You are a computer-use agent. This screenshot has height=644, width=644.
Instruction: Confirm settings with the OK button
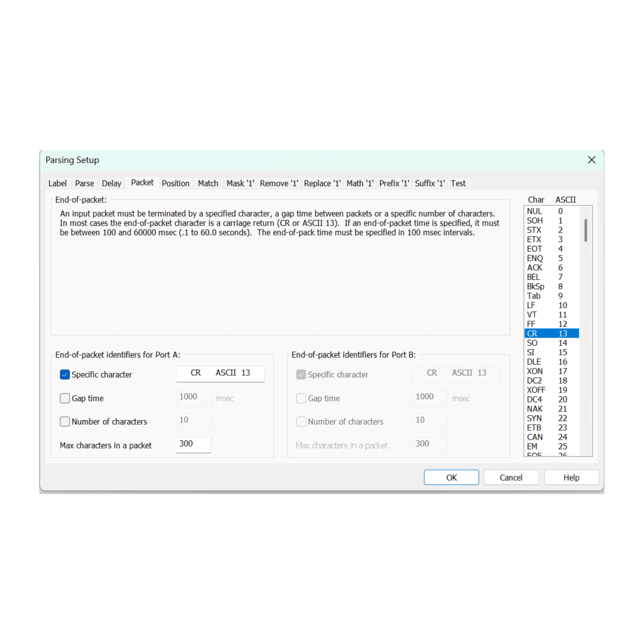pyautogui.click(x=451, y=477)
